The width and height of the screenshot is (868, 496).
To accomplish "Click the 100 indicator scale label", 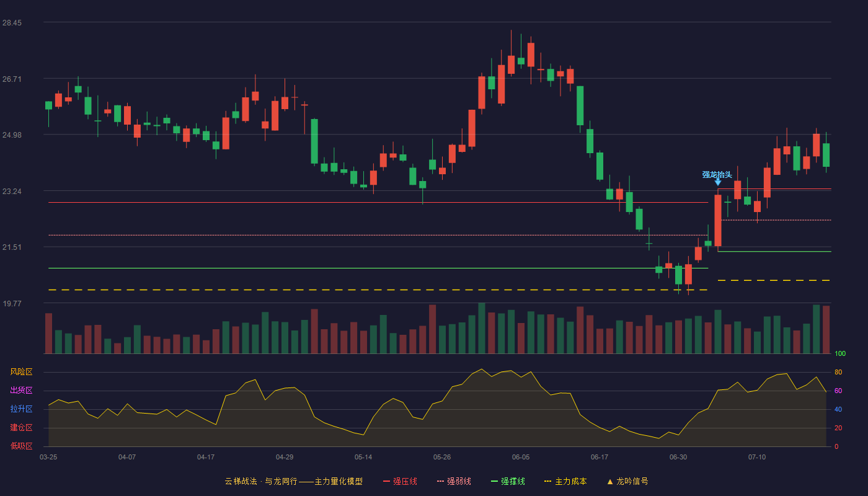I will (840, 354).
